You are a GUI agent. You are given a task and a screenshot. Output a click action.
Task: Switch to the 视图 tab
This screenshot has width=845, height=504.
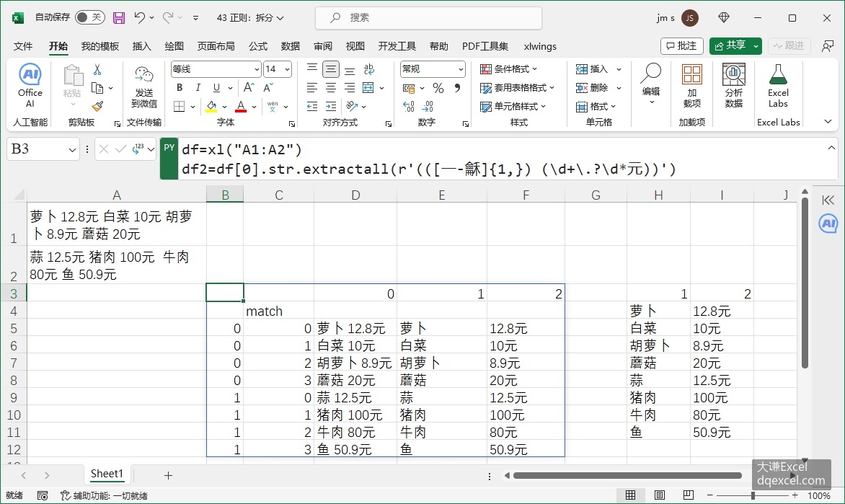355,46
